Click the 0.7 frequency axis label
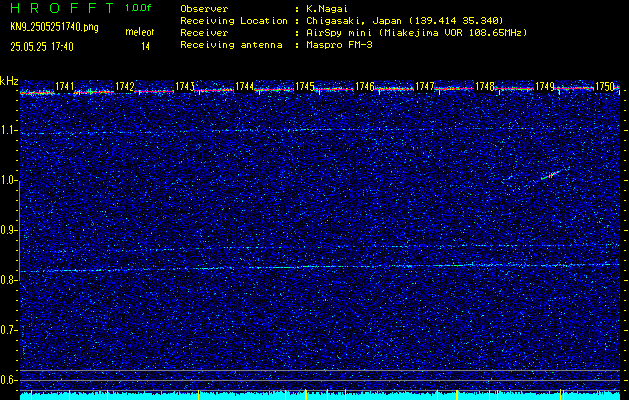The height and width of the screenshot is (400, 629). 9,330
